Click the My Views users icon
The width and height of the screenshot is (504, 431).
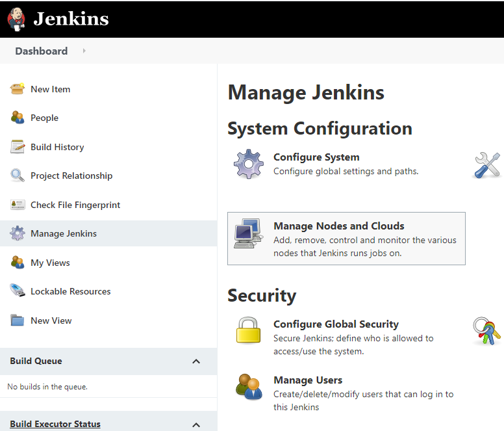(18, 263)
